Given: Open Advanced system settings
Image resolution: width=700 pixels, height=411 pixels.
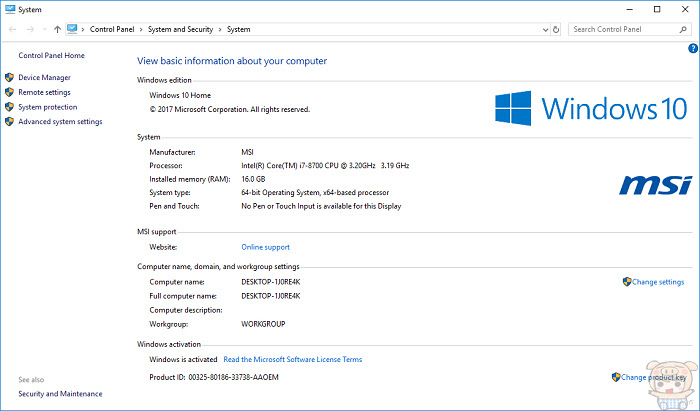Looking at the screenshot, I should 60,121.
